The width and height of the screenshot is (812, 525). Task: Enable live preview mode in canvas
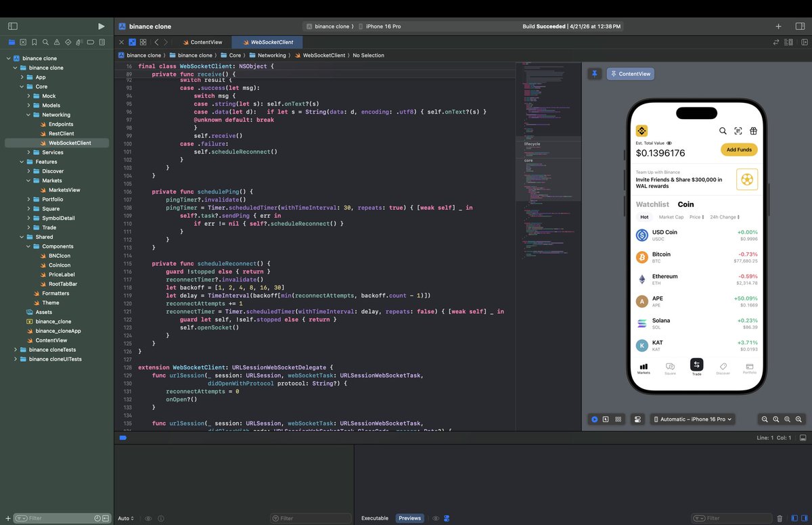pos(594,419)
